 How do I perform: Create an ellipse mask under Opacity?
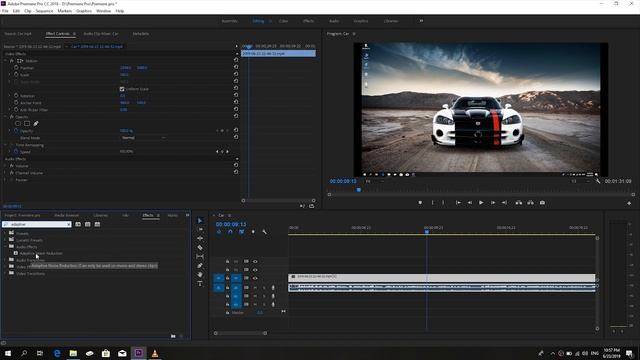(18, 123)
